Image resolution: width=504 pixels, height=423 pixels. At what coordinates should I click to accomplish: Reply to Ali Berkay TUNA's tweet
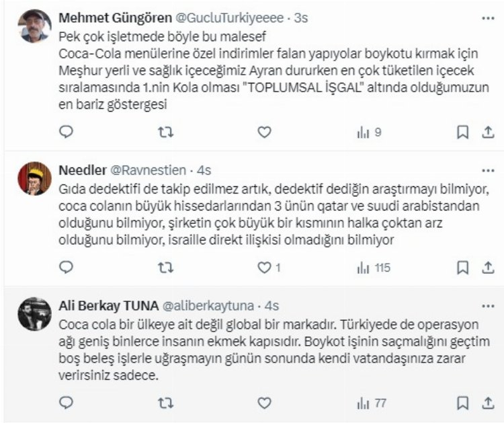tap(66, 402)
